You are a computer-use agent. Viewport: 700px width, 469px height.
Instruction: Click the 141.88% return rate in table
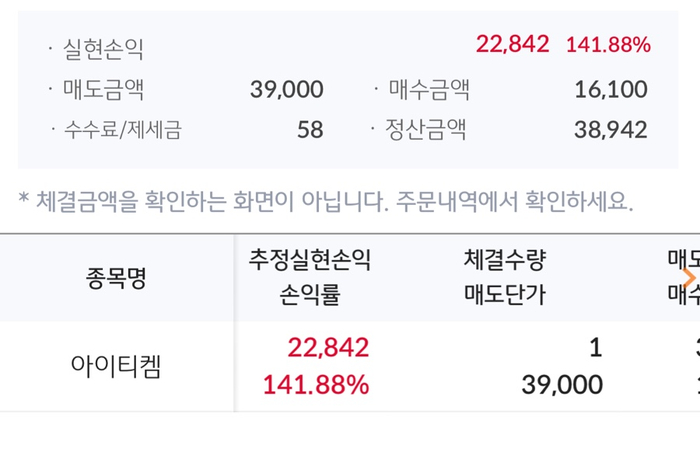[316, 385]
